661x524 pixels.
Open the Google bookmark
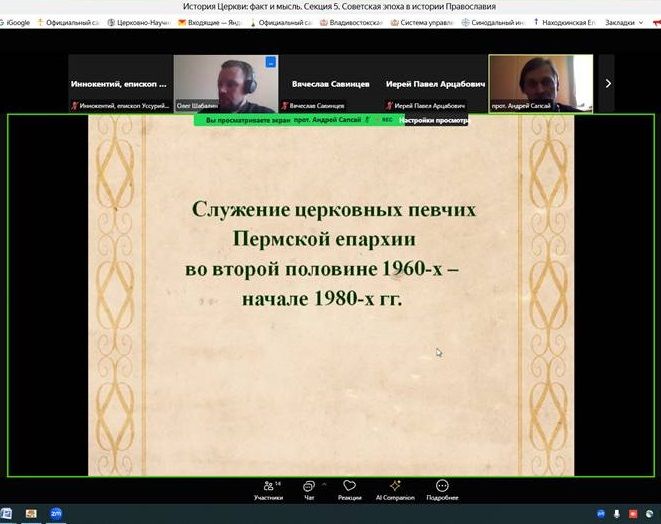[x=16, y=22]
